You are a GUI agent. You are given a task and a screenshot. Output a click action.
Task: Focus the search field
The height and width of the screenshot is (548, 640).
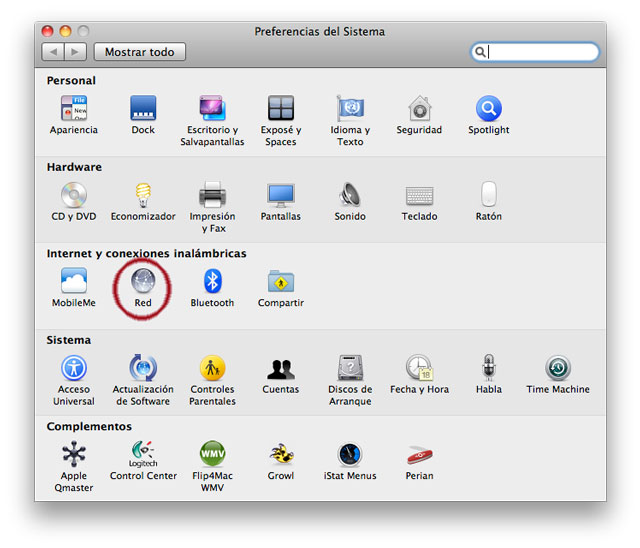point(535,52)
